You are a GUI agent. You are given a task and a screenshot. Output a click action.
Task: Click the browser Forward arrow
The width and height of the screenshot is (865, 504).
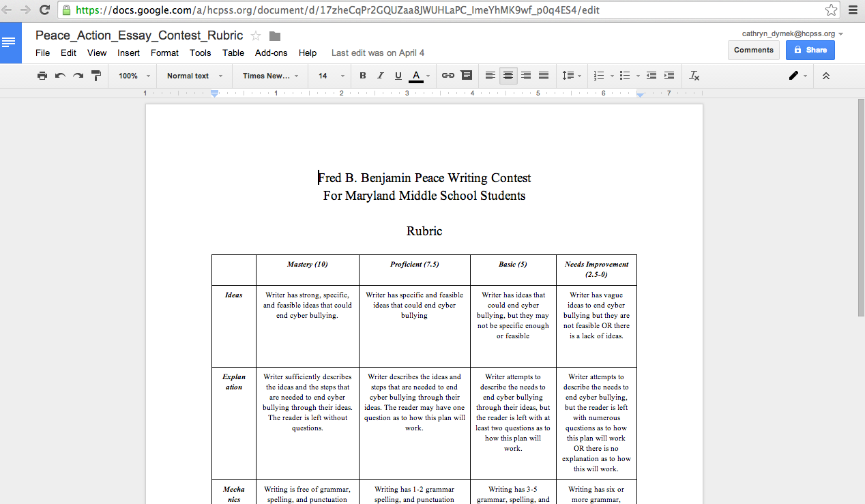click(25, 10)
